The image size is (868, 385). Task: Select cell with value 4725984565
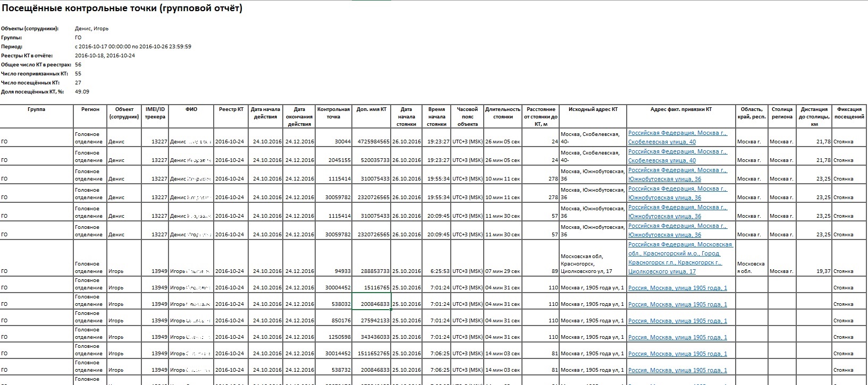(371, 142)
